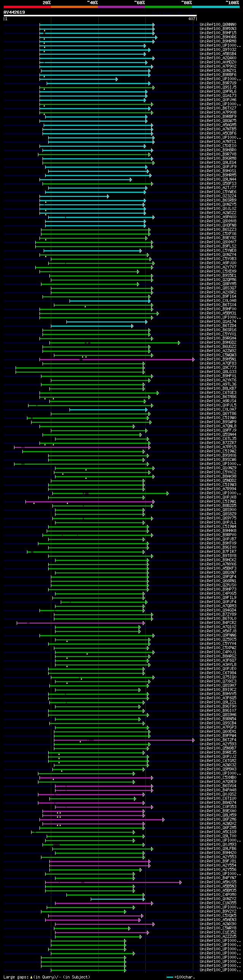Select hit label UniRef100_C1N355
The image size is (243, 980).
click(x=218, y=903)
